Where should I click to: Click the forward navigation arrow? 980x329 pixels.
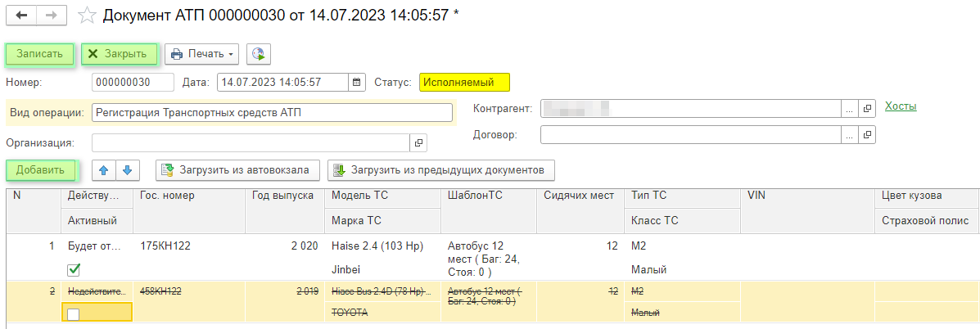point(51,16)
